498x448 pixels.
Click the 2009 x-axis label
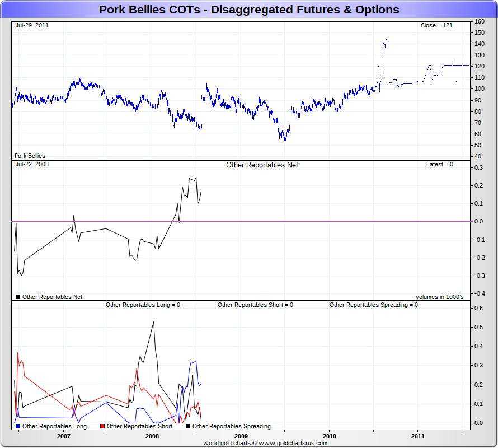point(241,436)
